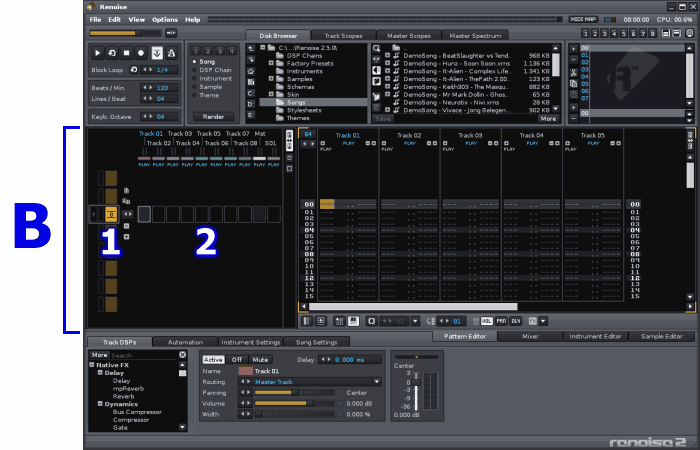Click the Track 01 color swatch

pos(246,371)
